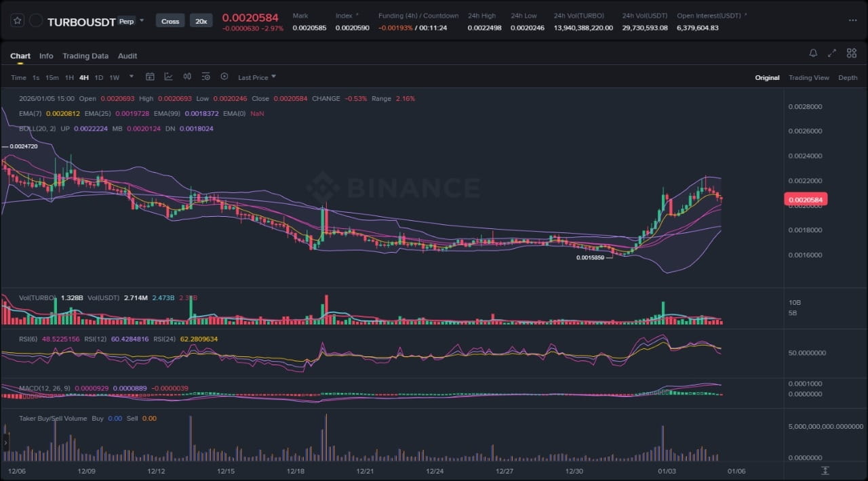This screenshot has height=481, width=868.
Task: Expand the collapsed panel arrow on left edge
Action: point(5,443)
